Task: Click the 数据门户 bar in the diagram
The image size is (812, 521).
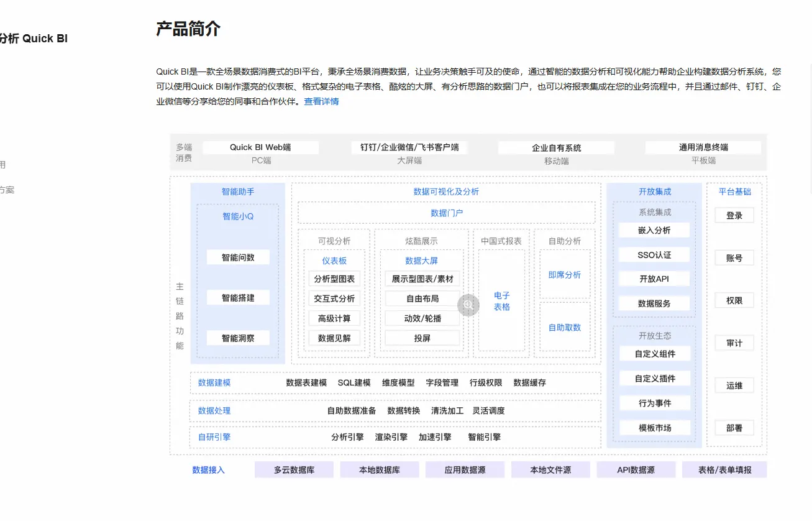Action: [447, 213]
